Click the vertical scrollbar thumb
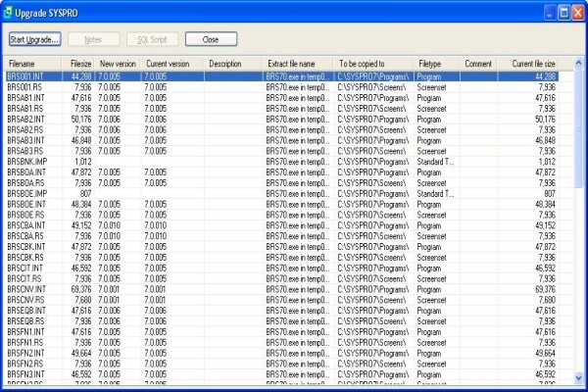 (x=578, y=128)
